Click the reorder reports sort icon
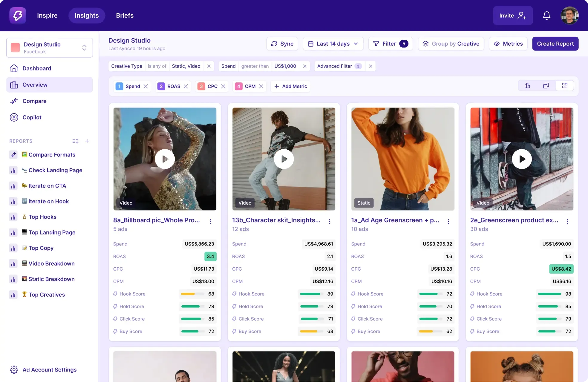588x382 pixels. [75, 141]
